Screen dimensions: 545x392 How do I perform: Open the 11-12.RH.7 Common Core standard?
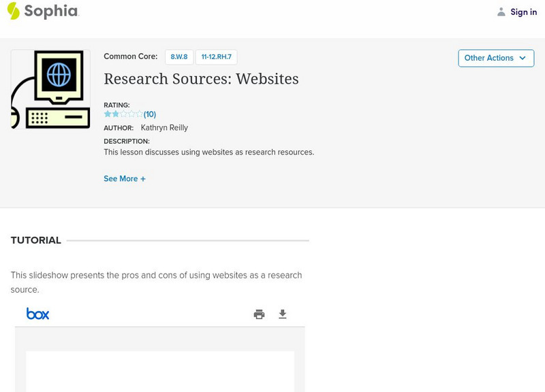pos(216,57)
